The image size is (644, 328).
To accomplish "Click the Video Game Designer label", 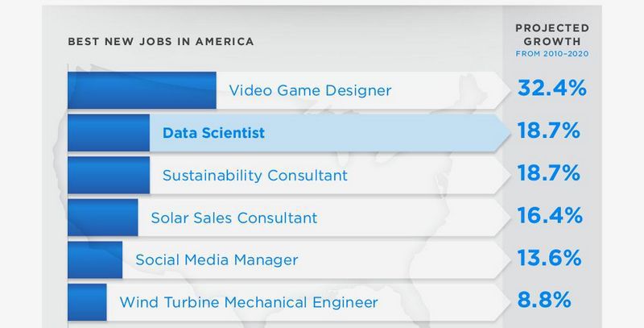I will click(x=310, y=90).
